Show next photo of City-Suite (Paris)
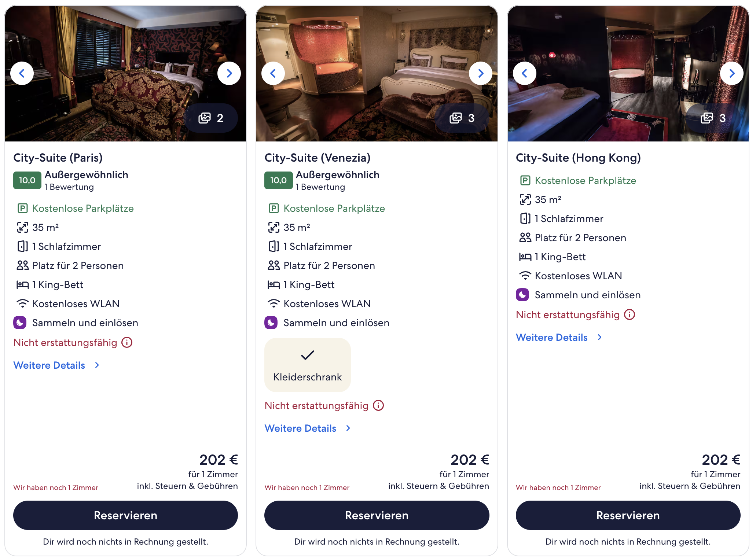The width and height of the screenshot is (756, 560). (x=229, y=73)
